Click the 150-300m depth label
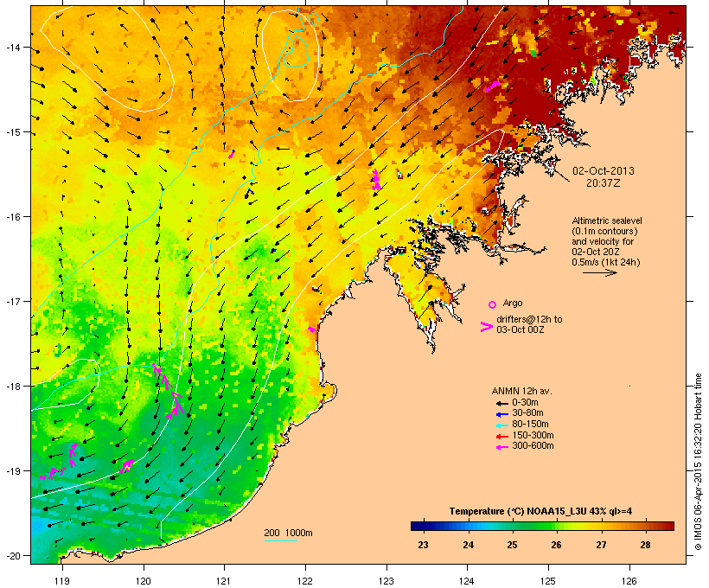 tap(533, 435)
